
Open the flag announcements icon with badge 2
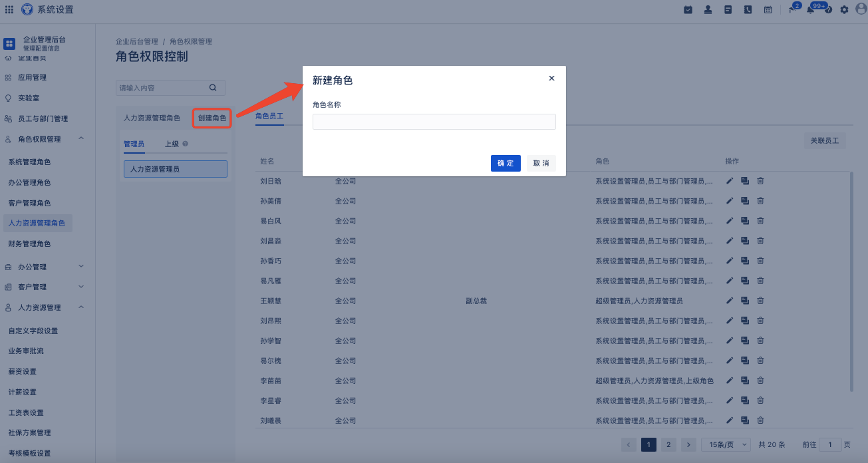(792, 9)
